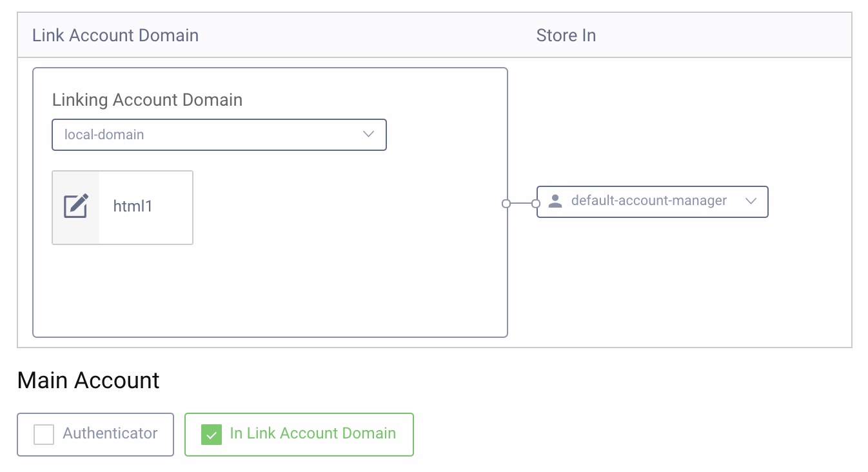Check the Authenticator checkbox
The width and height of the screenshot is (868, 472).
(43, 435)
